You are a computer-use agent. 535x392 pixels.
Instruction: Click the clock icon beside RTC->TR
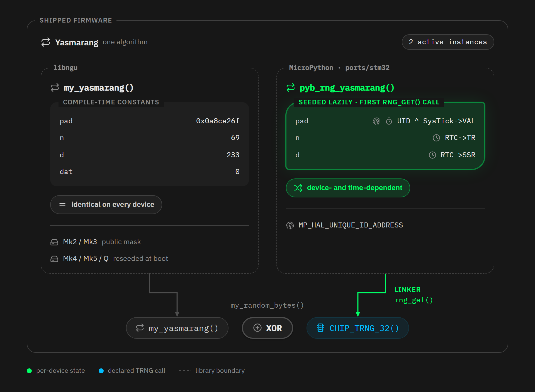click(x=436, y=138)
